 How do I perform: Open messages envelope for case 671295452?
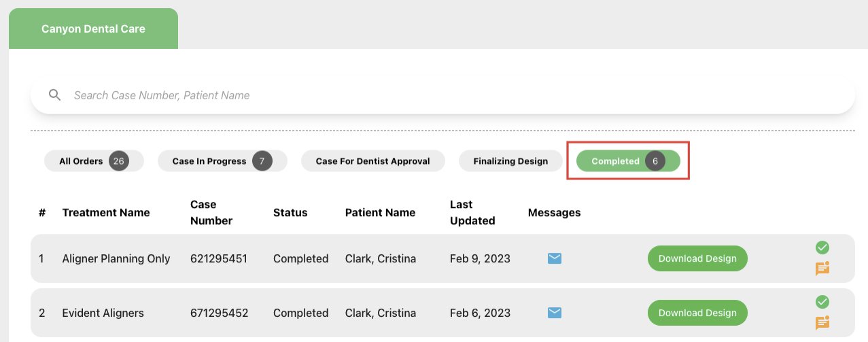coord(555,313)
